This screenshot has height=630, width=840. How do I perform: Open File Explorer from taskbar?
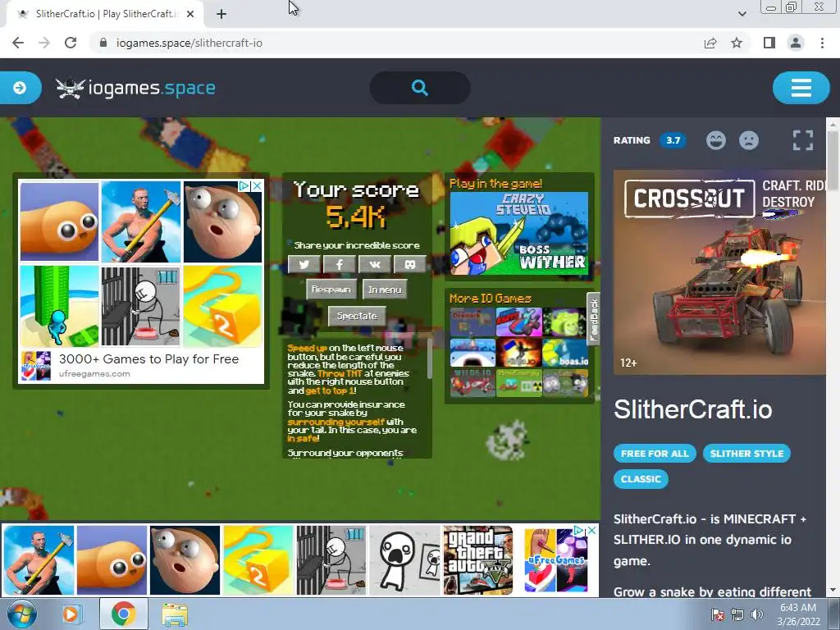[x=175, y=614]
